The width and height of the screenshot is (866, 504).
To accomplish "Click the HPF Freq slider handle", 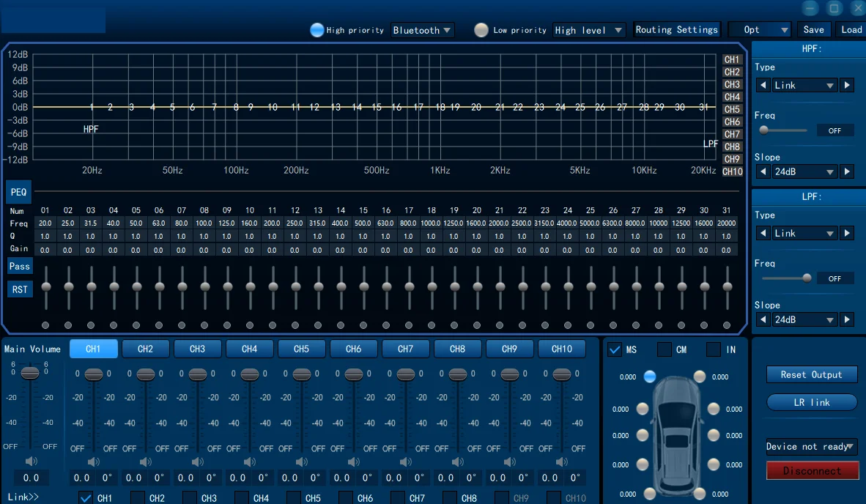I will [x=764, y=130].
